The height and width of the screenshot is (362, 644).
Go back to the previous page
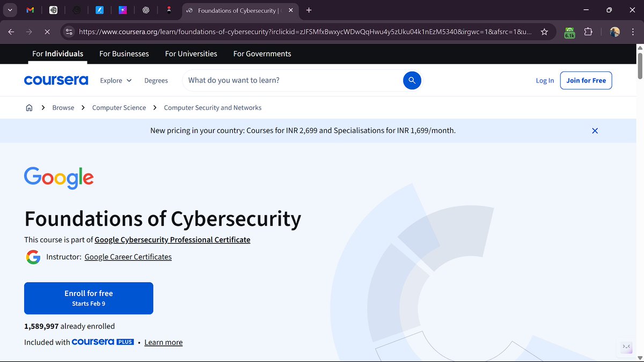11,32
